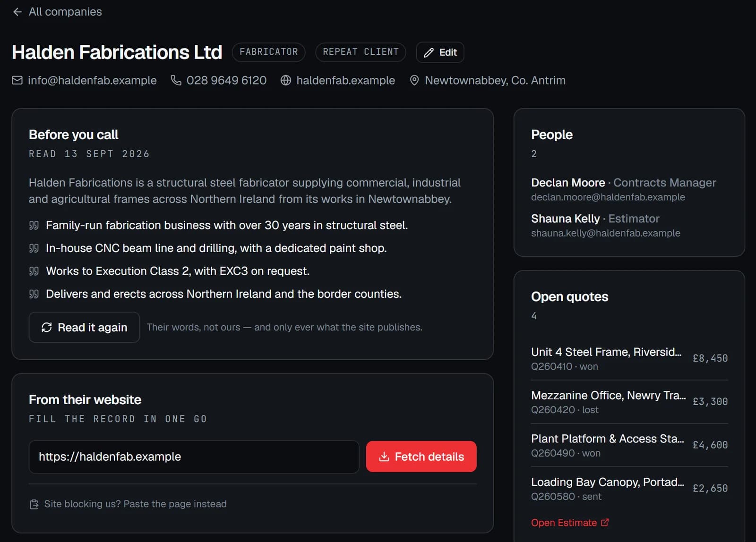Click the info@haldenfab.example email address
The image size is (756, 542).
tap(92, 80)
